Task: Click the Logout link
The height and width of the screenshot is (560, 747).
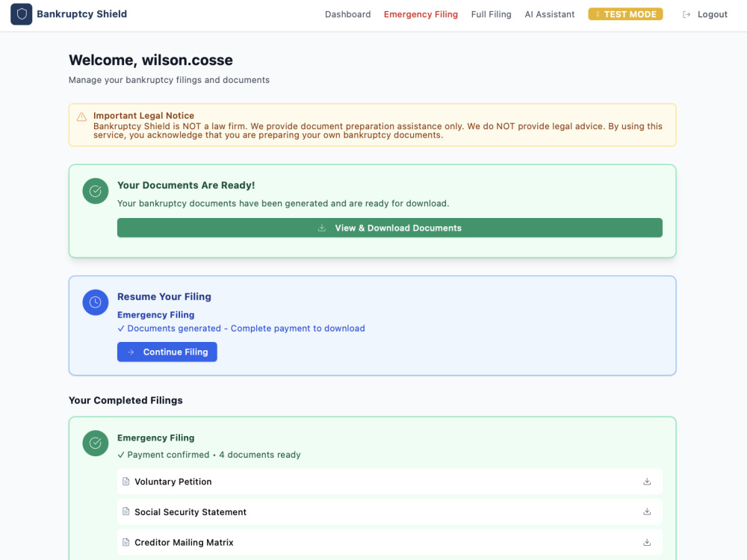Action: (x=705, y=14)
